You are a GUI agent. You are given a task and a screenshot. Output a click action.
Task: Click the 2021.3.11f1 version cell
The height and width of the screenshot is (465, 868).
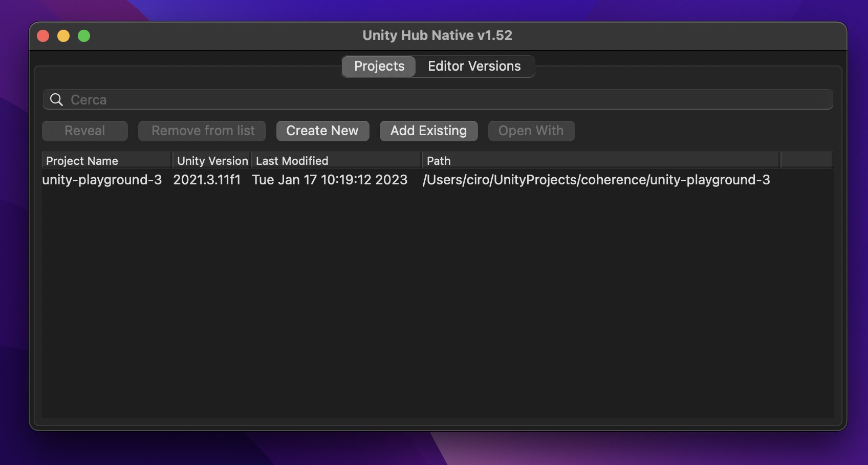coord(208,180)
